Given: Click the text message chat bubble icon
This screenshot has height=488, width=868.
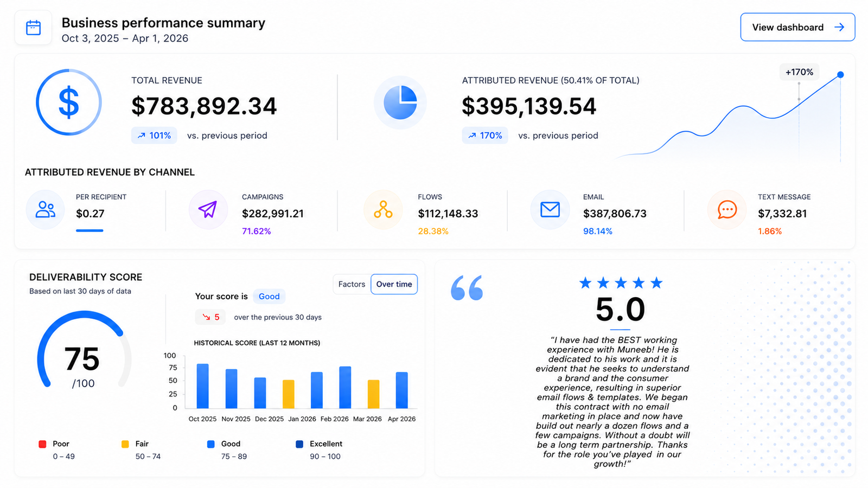Looking at the screenshot, I should click(727, 209).
